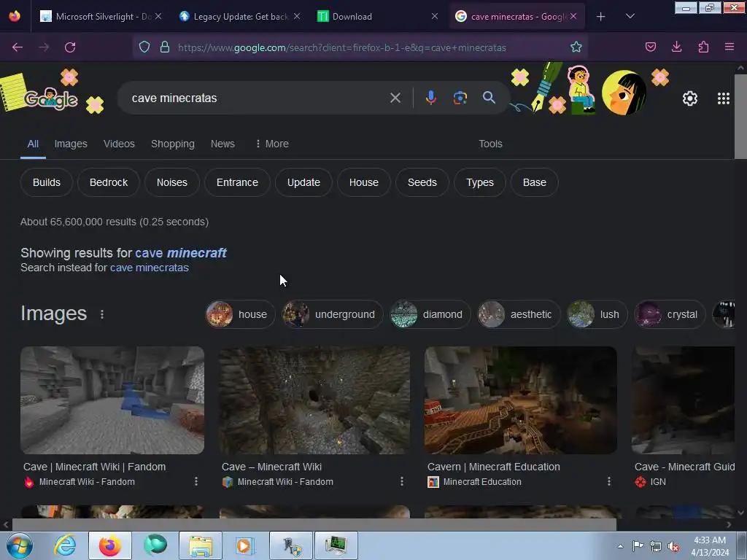The width and height of the screenshot is (747, 560).
Task: Filter results with the Entrance chip
Action: tap(237, 182)
